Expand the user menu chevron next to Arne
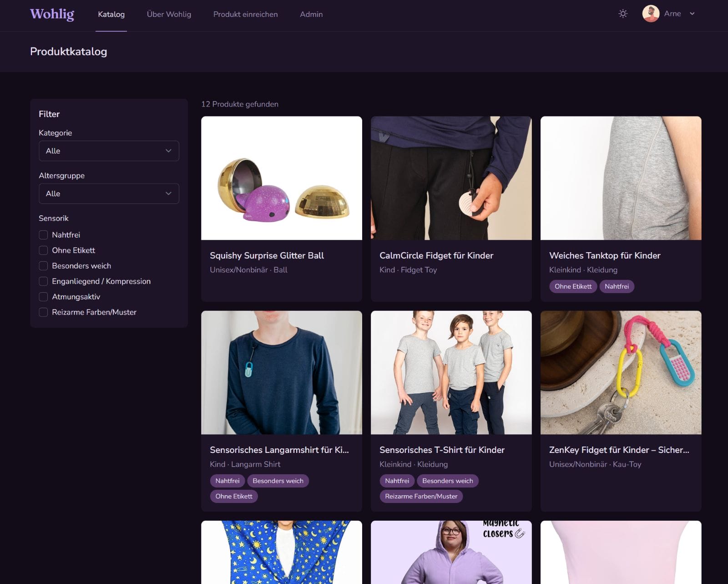The height and width of the screenshot is (584, 728). (692, 14)
